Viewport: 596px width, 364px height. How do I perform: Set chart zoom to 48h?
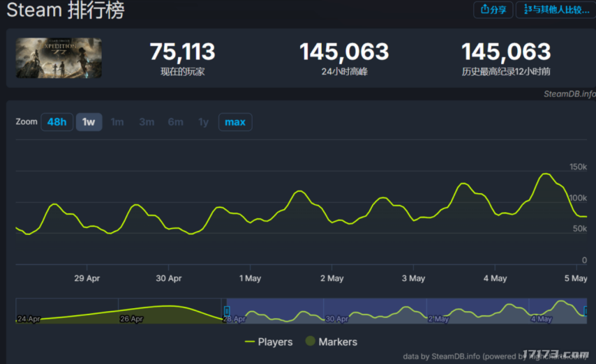(57, 122)
